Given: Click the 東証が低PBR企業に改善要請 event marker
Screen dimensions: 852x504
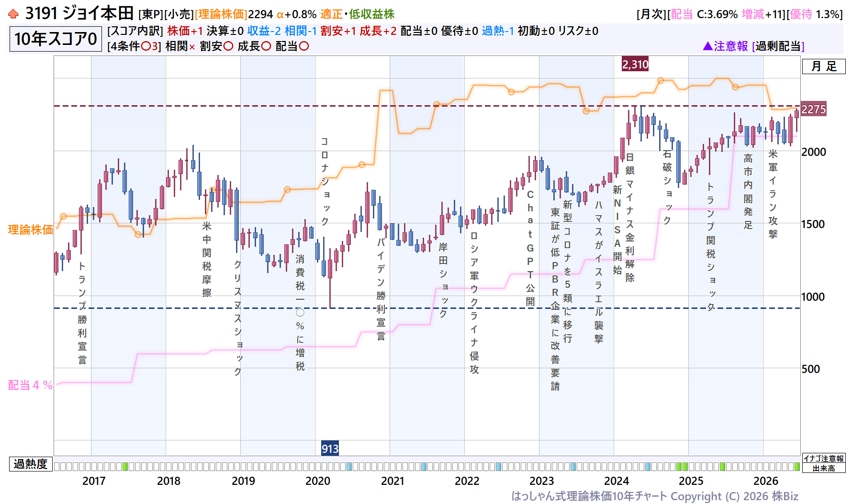Looking at the screenshot, I should pyautogui.click(x=555, y=299).
